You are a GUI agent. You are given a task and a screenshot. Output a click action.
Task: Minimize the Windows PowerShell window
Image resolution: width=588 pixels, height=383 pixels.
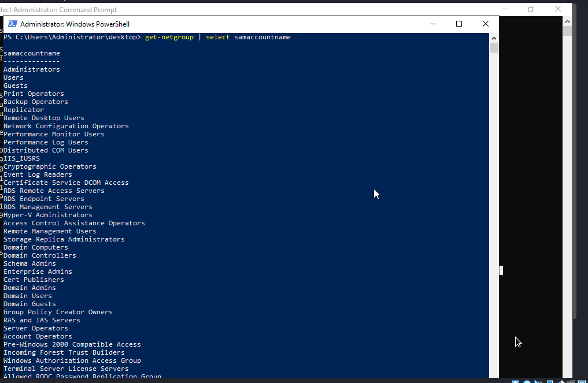[x=433, y=24]
